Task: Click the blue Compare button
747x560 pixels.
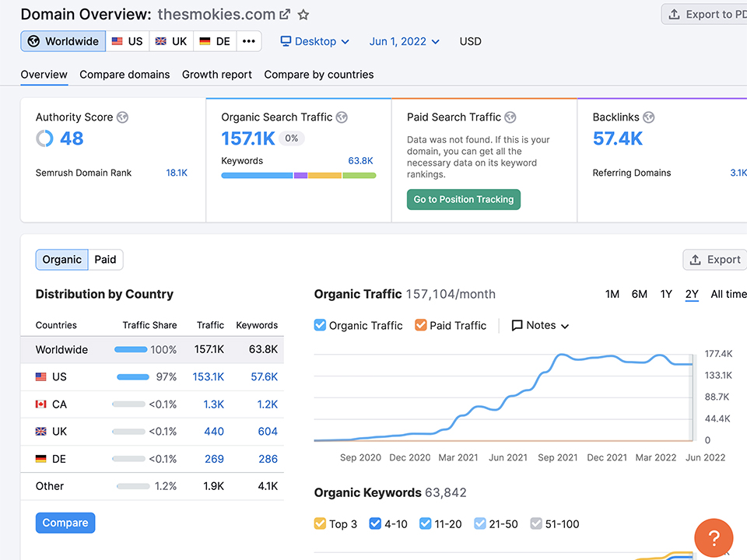Action: pyautogui.click(x=65, y=523)
